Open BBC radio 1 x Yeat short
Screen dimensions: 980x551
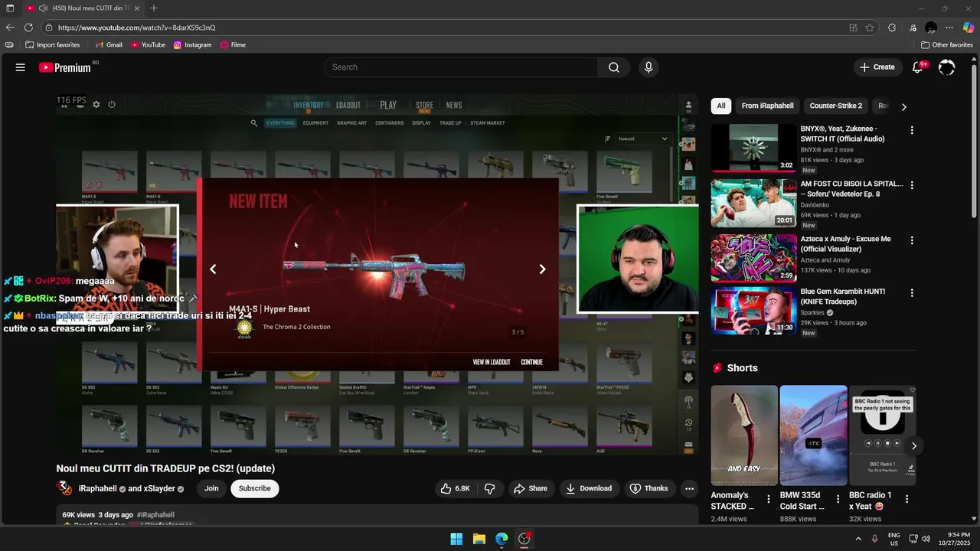coord(883,435)
